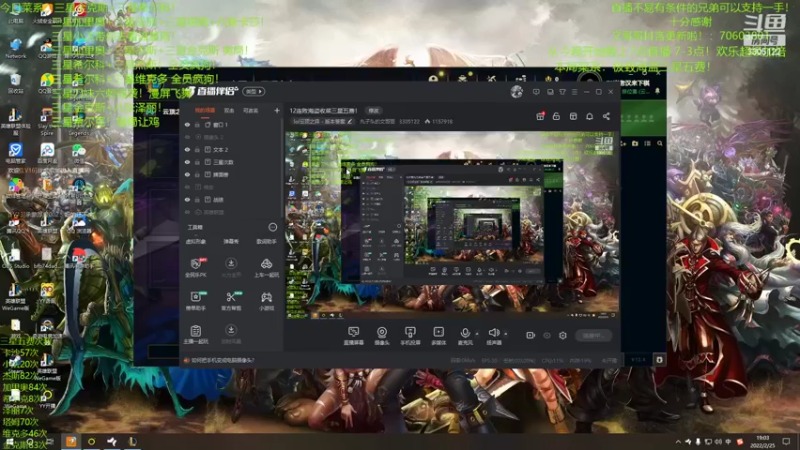Open the Windows Start button
This screenshot has height=450, width=800.
point(9,442)
